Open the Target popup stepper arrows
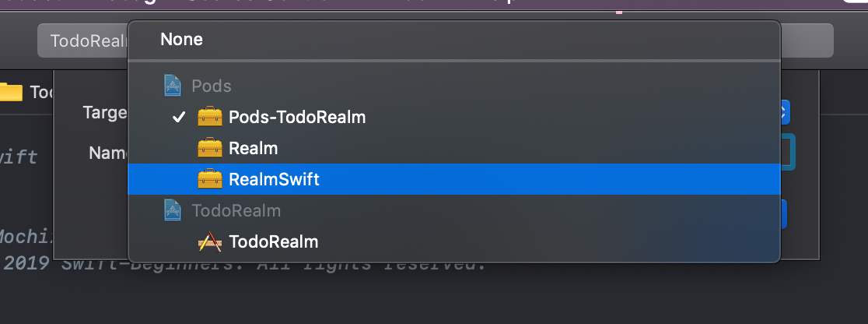868x324 pixels. (x=785, y=112)
